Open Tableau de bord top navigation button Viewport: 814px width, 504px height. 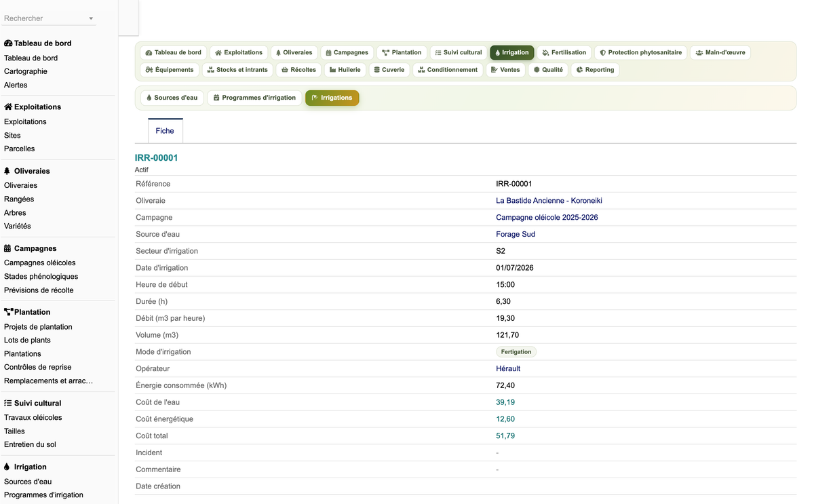[174, 52]
